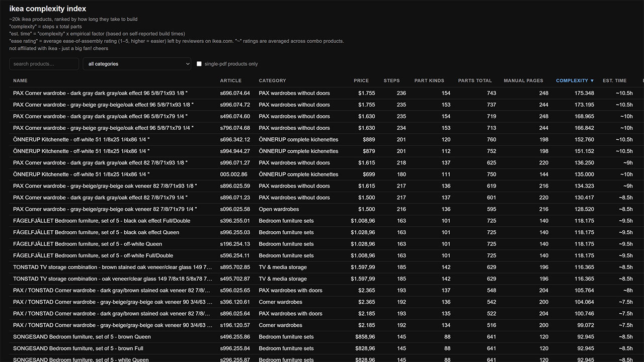Select article number 005.002.86

pyautogui.click(x=233, y=174)
